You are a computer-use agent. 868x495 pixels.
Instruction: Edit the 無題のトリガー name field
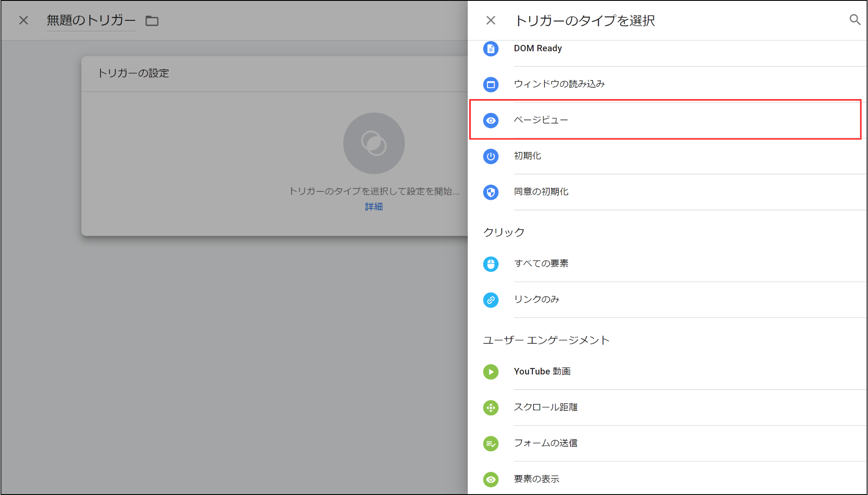tap(91, 20)
